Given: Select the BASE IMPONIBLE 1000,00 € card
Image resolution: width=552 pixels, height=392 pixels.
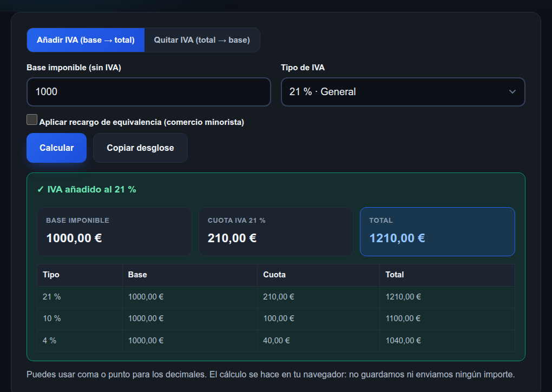Looking at the screenshot, I should click(x=114, y=231).
